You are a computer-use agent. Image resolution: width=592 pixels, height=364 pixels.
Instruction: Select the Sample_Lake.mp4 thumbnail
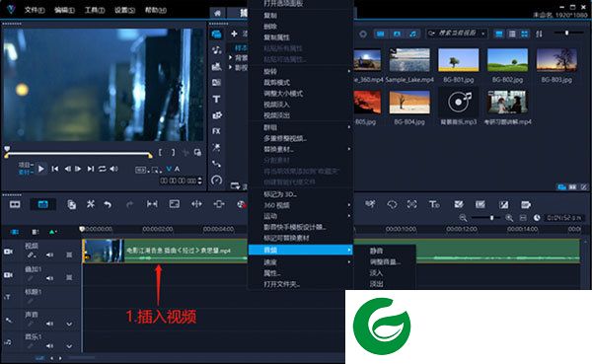tap(409, 59)
